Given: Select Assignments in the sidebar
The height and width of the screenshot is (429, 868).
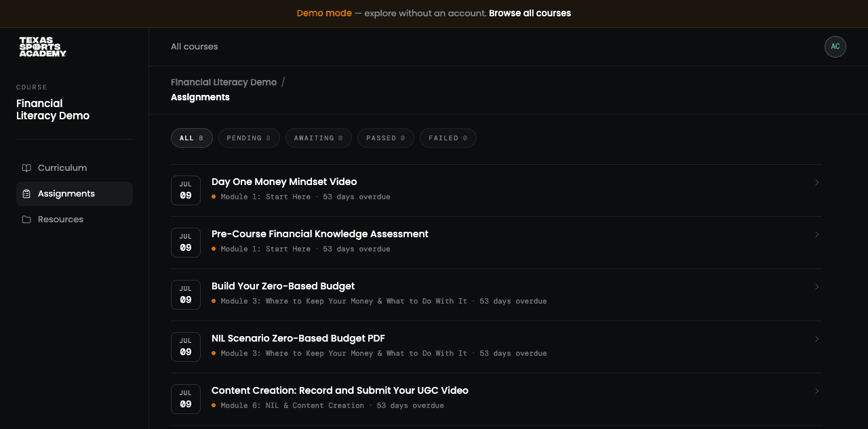Looking at the screenshot, I should click(x=75, y=194).
